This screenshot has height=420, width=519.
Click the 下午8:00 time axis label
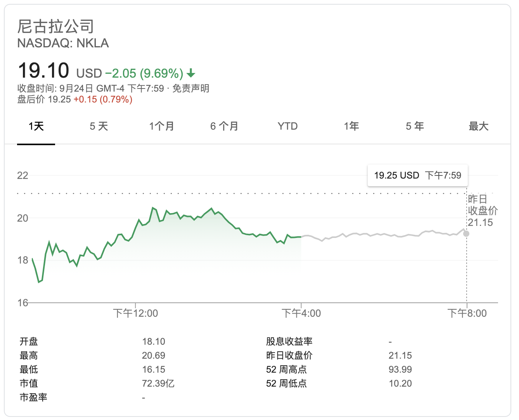467,313
